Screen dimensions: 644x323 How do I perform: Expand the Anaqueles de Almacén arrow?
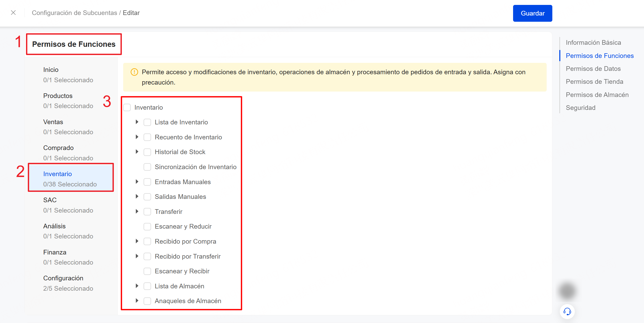click(x=137, y=301)
